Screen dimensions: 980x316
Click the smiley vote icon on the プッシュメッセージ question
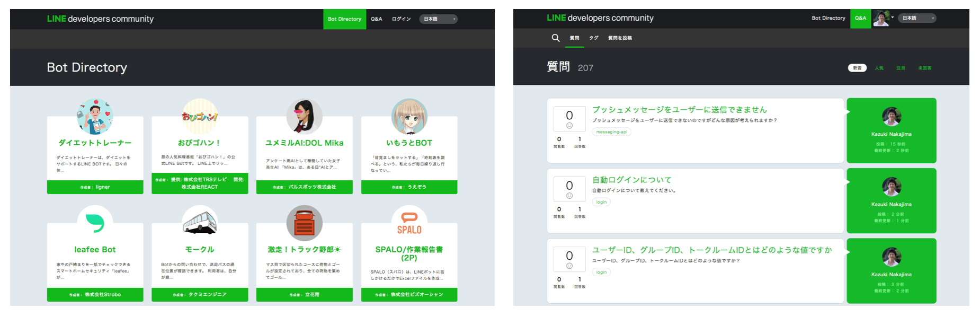[x=569, y=126]
